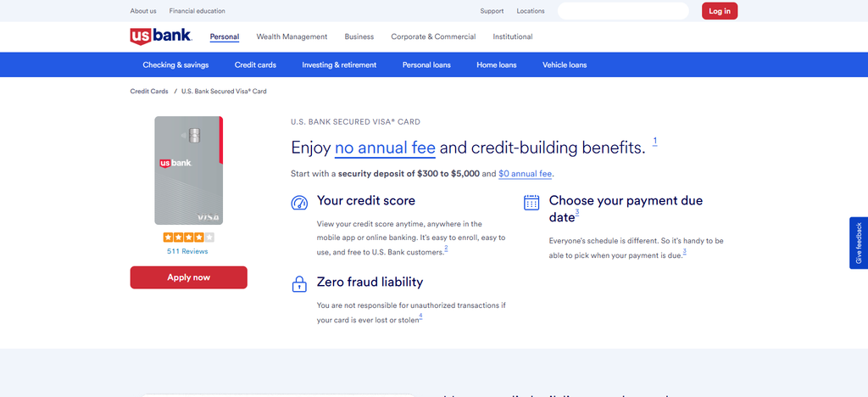Screen dimensions: 868x397
Task: Open the Personal tab
Action: [x=224, y=36]
